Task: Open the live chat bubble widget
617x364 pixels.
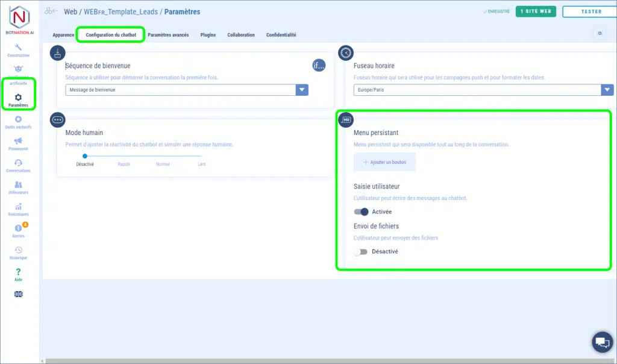Action: (x=601, y=342)
